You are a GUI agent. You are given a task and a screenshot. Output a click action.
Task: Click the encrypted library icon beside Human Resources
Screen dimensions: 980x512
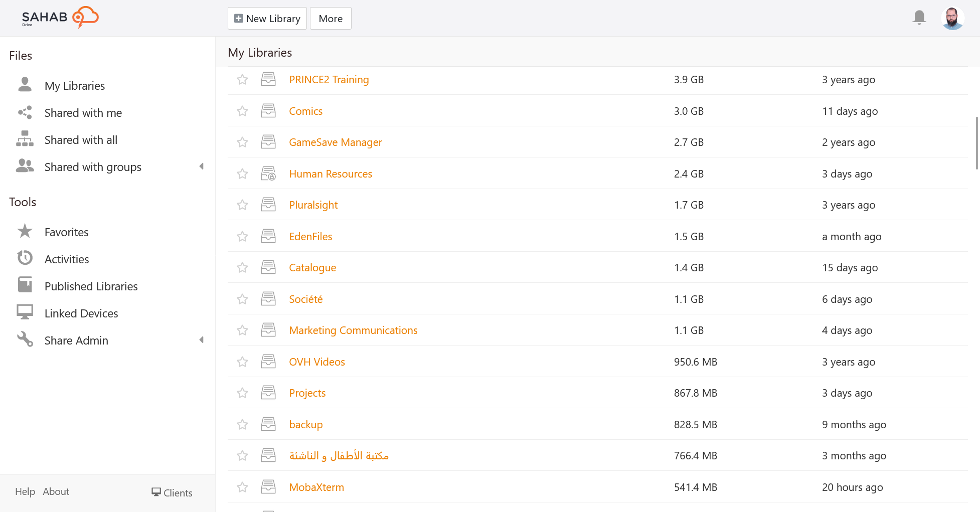[x=268, y=174]
